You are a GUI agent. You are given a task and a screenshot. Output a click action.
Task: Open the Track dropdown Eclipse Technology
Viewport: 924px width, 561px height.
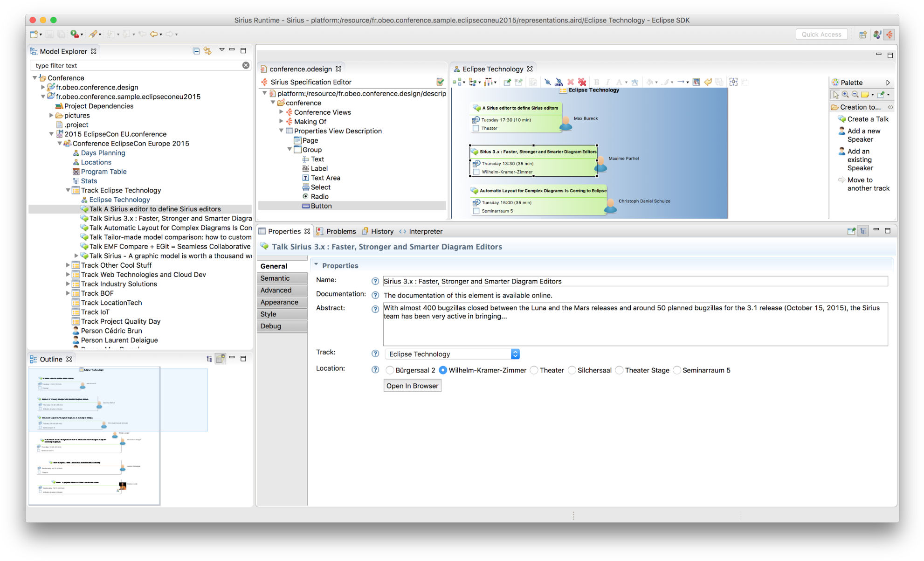click(x=452, y=354)
